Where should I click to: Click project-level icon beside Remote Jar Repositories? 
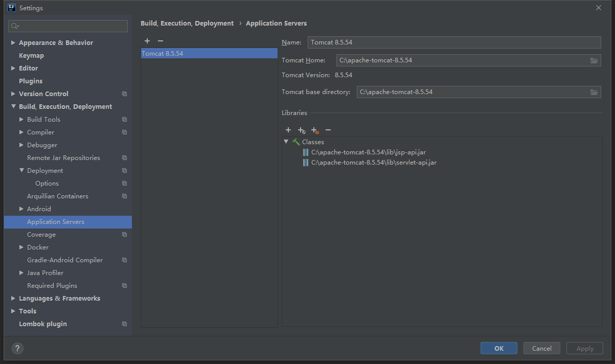[124, 158]
